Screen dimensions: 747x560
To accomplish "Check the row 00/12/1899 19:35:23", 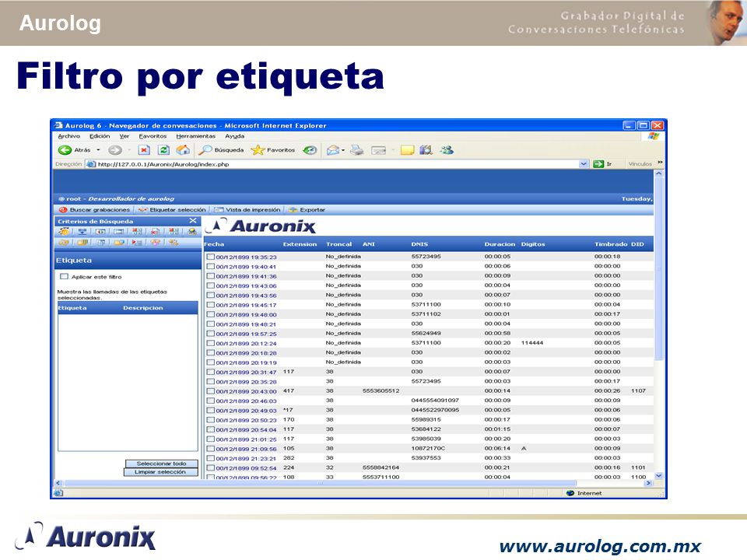I will (211, 256).
